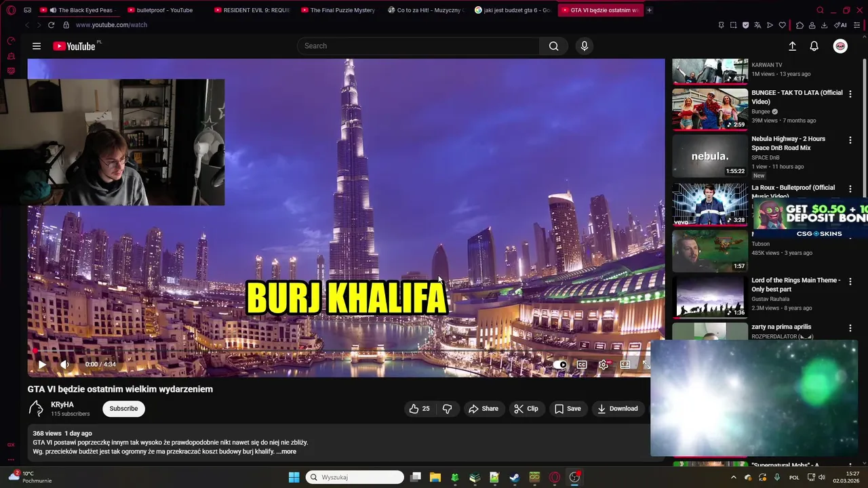
Task: Open options menu for zarty na prima aprilis
Action: (x=850, y=328)
